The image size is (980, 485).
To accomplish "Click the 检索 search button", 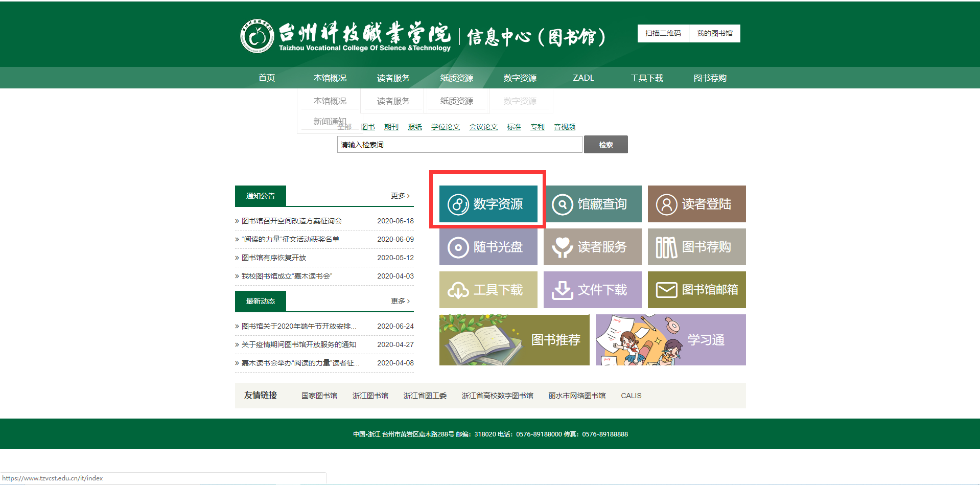I will pyautogui.click(x=606, y=145).
